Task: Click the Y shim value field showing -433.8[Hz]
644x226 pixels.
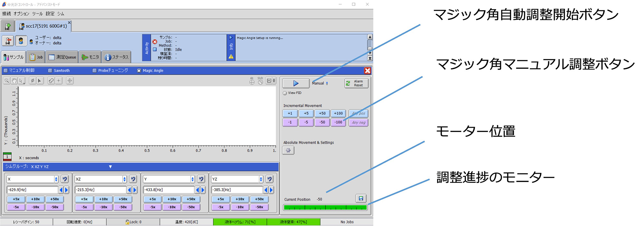Action: coord(169,190)
